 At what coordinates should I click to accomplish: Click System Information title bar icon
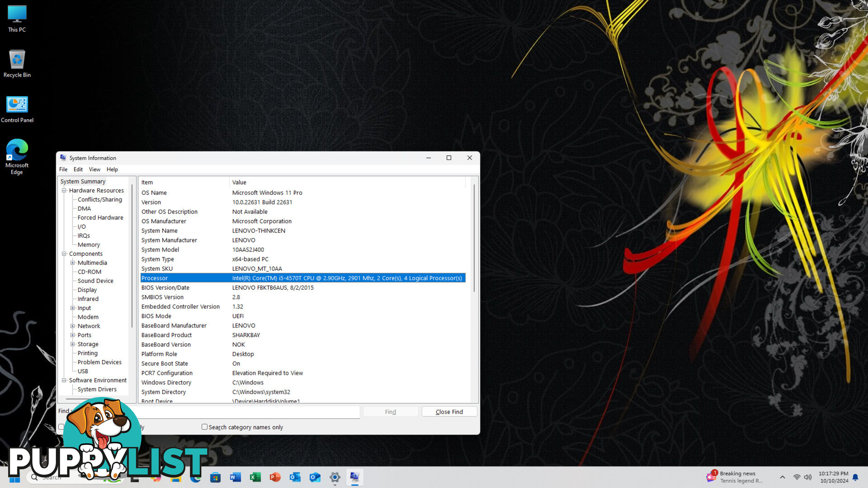point(63,158)
